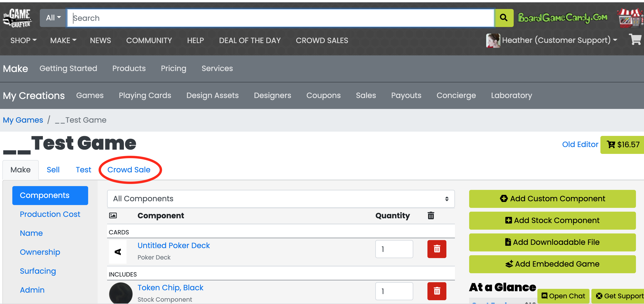Screen dimensions: 644x304
Task: Click the image column header icon
Action: point(113,215)
